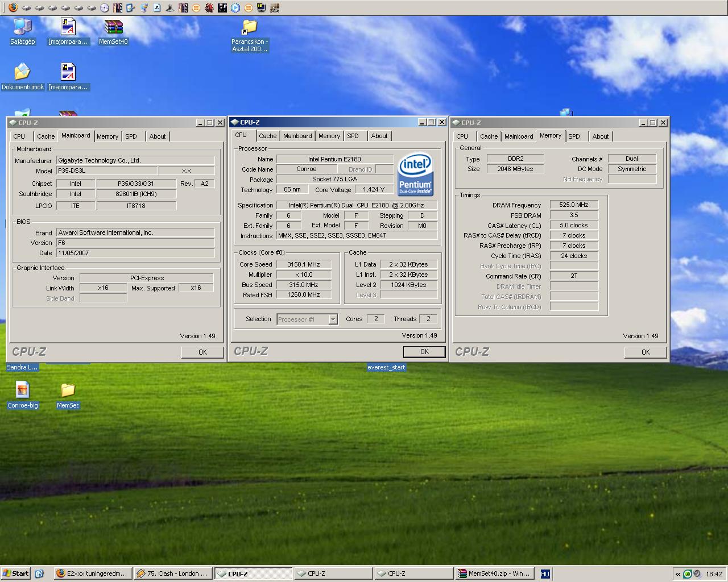Click the DRAM Frequency 525.0 MHz field
The image size is (728, 582).
[x=574, y=205]
